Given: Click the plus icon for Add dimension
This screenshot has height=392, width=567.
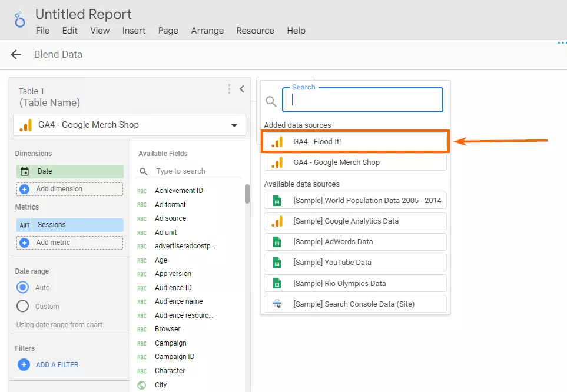Looking at the screenshot, I should 24,189.
